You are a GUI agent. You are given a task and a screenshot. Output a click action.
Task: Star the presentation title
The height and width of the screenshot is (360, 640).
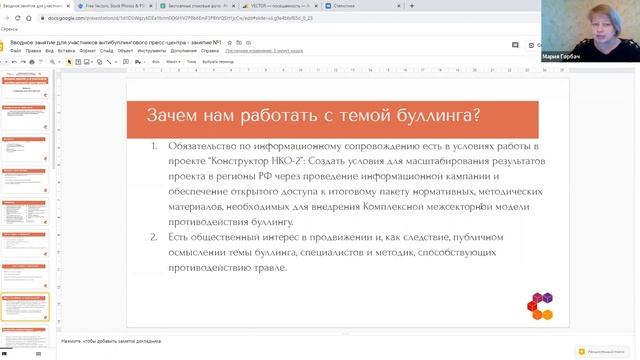(x=229, y=42)
